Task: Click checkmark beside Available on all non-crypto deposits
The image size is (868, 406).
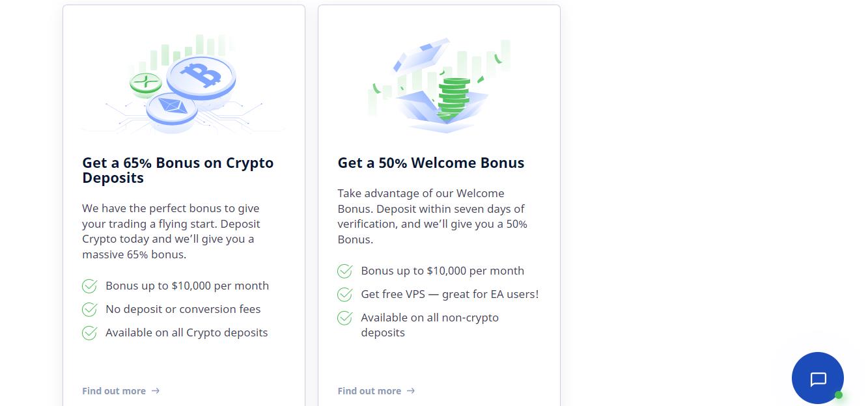Action: point(344,318)
